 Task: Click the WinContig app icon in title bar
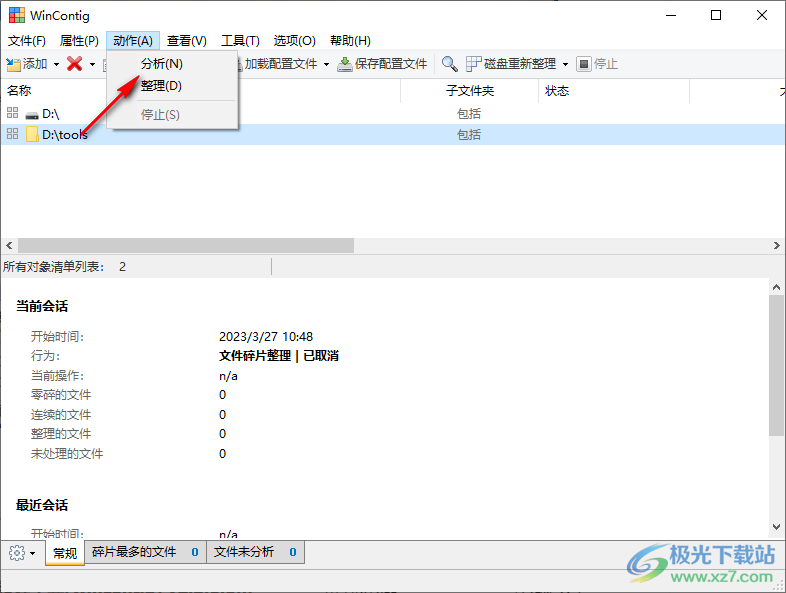pos(17,16)
